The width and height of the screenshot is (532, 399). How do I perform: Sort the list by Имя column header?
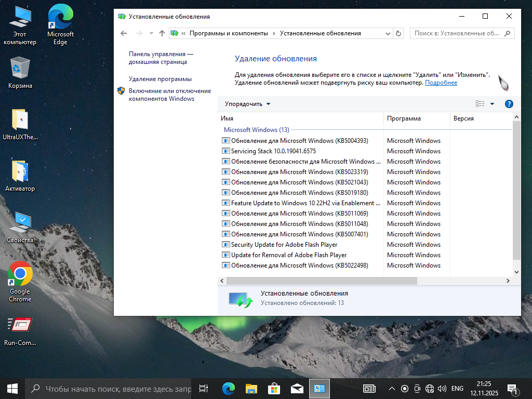300,118
